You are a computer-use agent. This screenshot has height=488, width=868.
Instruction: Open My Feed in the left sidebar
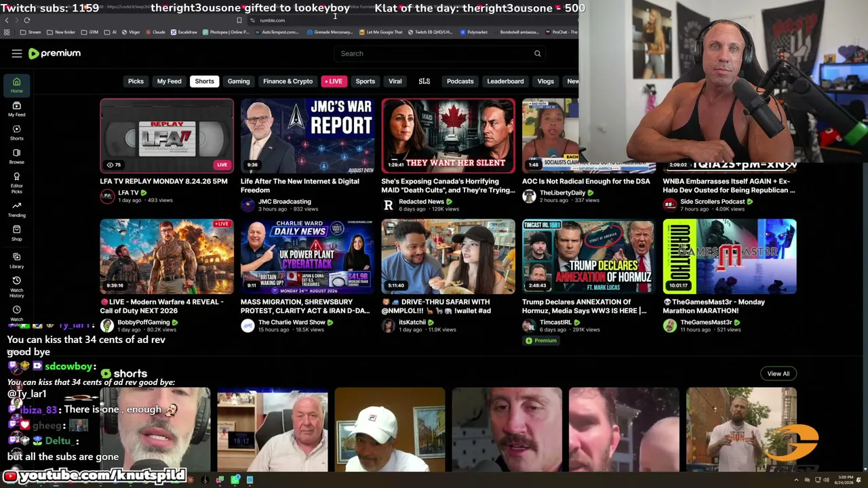tap(16, 109)
